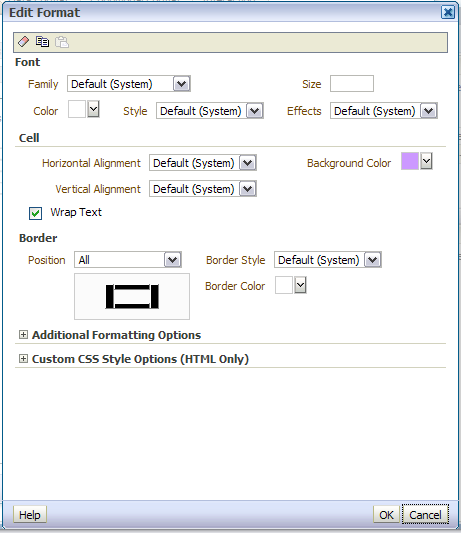Expand Additional Formatting Options section

pos(23,335)
